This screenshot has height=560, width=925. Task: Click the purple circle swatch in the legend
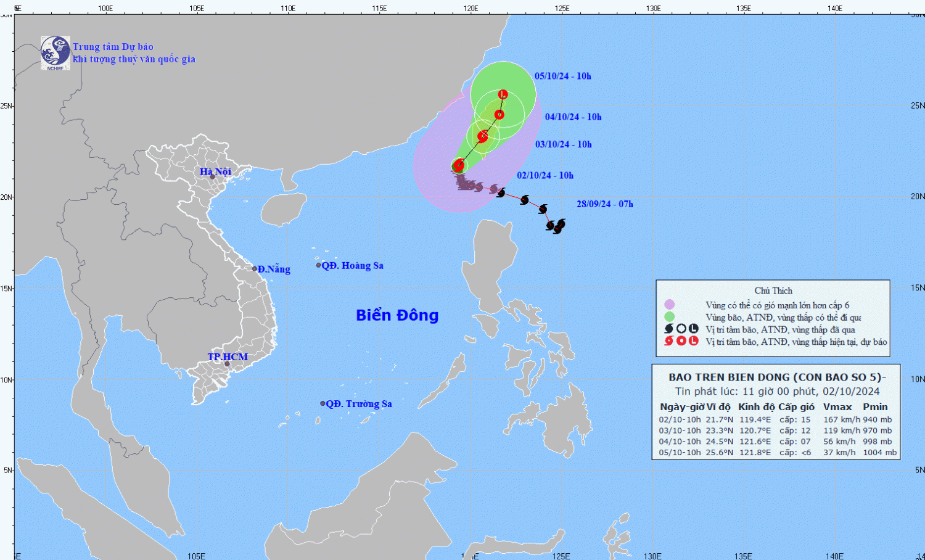[x=669, y=305]
